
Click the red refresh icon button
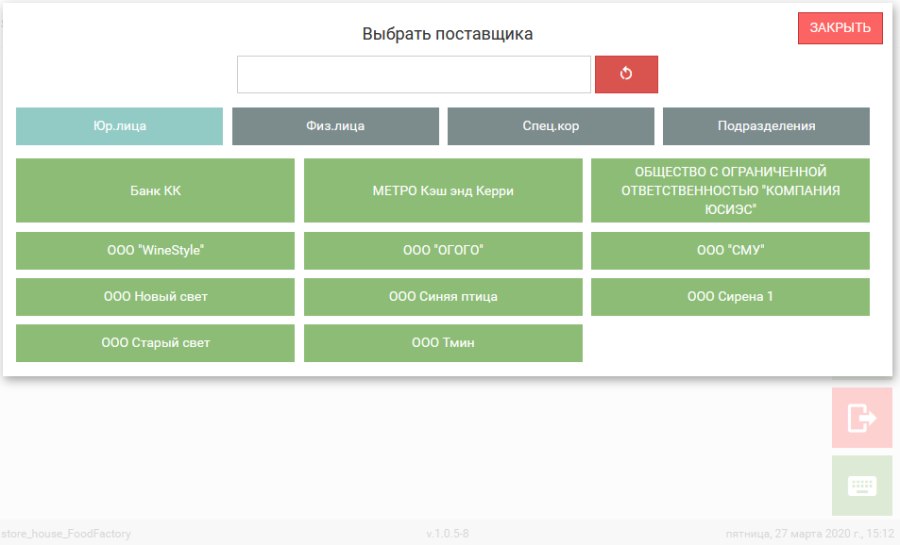[626, 74]
